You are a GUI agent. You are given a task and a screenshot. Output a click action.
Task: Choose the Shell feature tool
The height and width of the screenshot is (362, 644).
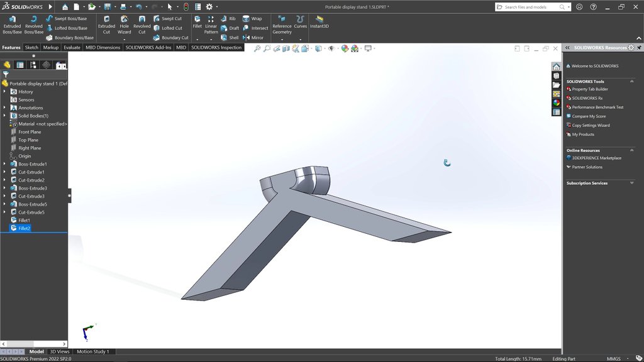230,38
